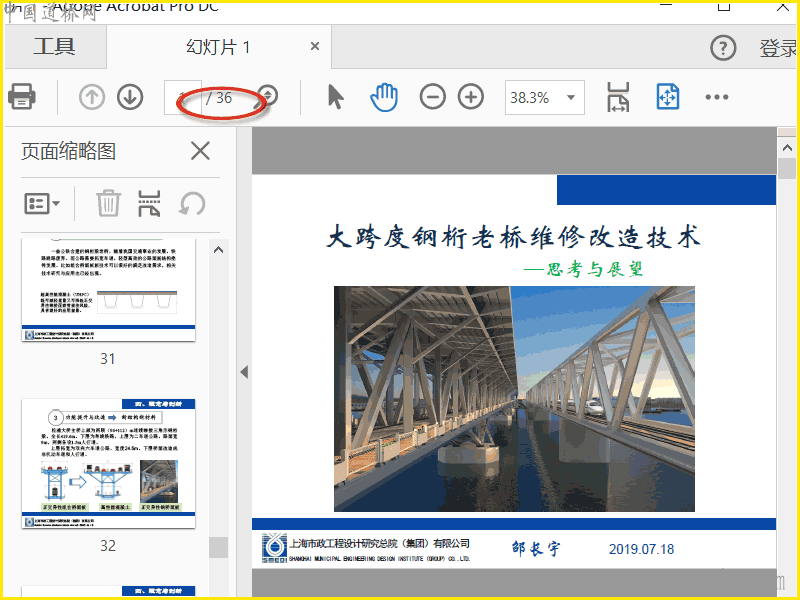Click the delete pages trash icon
The width and height of the screenshot is (800, 600).
point(108,203)
